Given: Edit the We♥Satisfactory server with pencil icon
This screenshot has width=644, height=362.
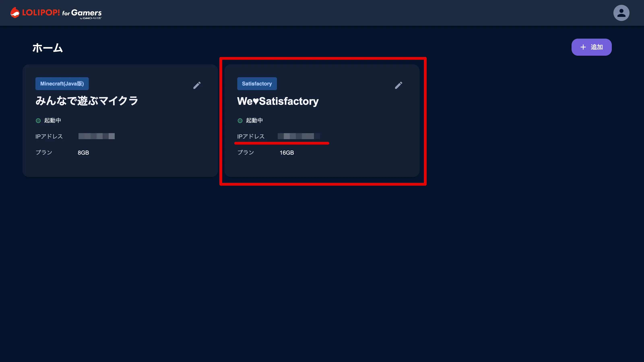Looking at the screenshot, I should tap(398, 85).
